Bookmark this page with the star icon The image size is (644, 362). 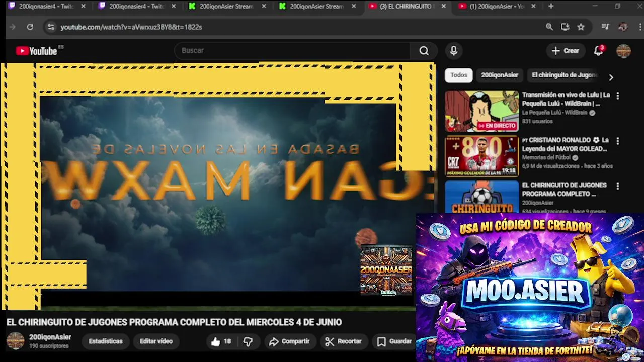pyautogui.click(x=581, y=27)
